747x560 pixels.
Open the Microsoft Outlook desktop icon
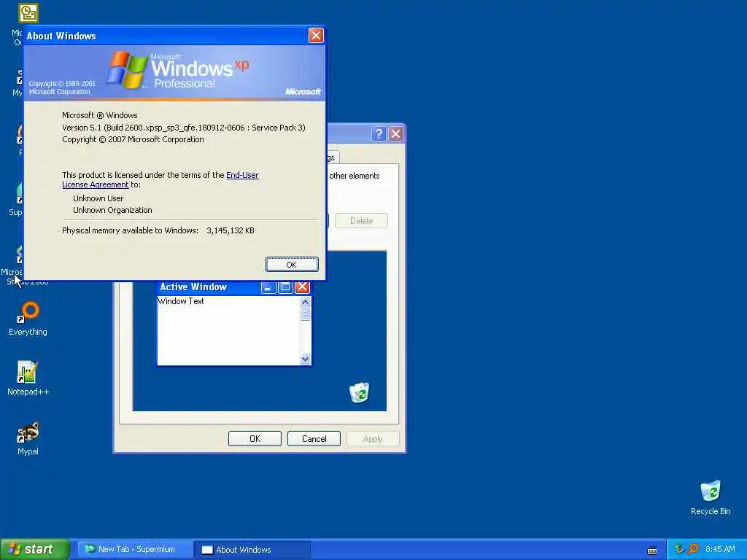point(28,13)
